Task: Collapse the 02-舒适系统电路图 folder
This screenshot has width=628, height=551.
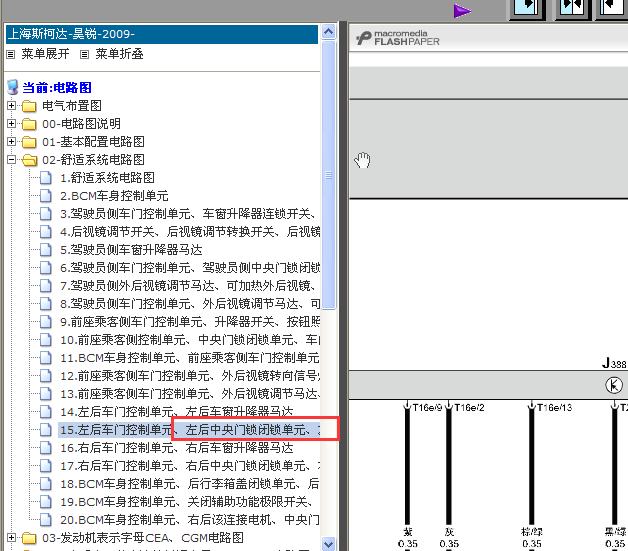Action: pyautogui.click(x=12, y=160)
